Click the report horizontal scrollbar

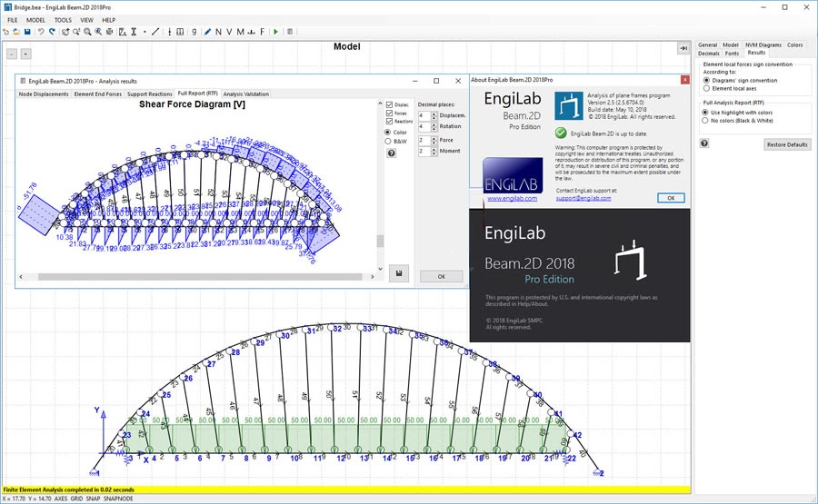pos(200,277)
